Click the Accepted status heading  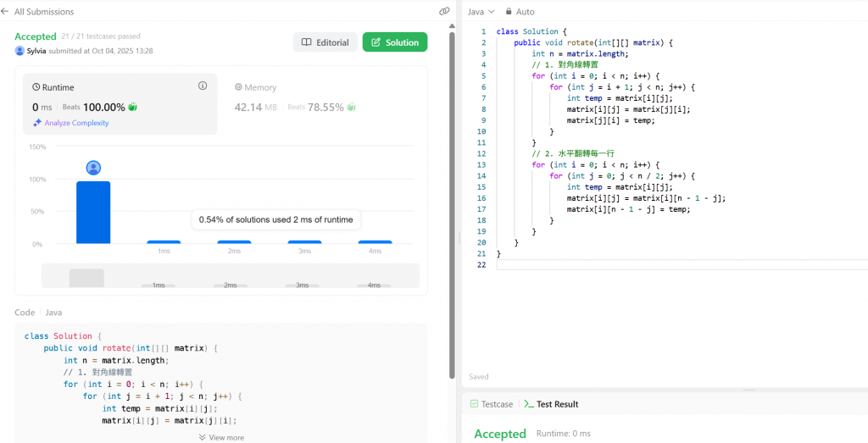point(36,36)
